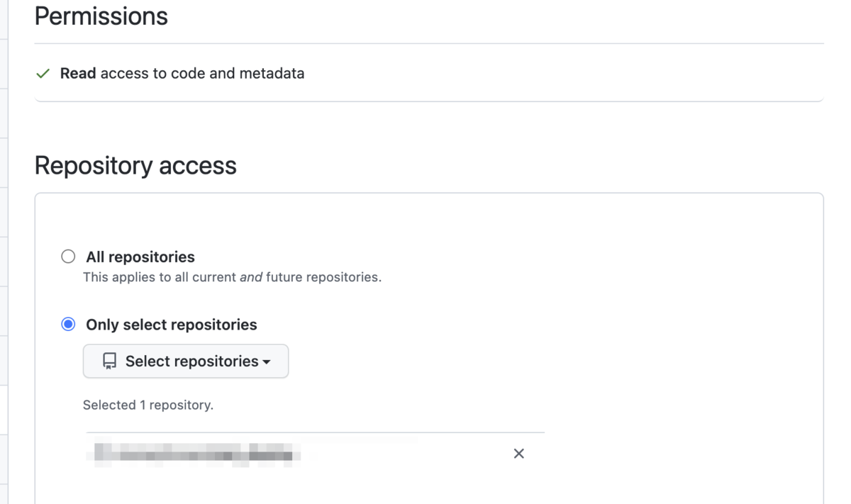851x504 pixels.
Task: Click the "access to code and metadata" text
Action: [202, 74]
